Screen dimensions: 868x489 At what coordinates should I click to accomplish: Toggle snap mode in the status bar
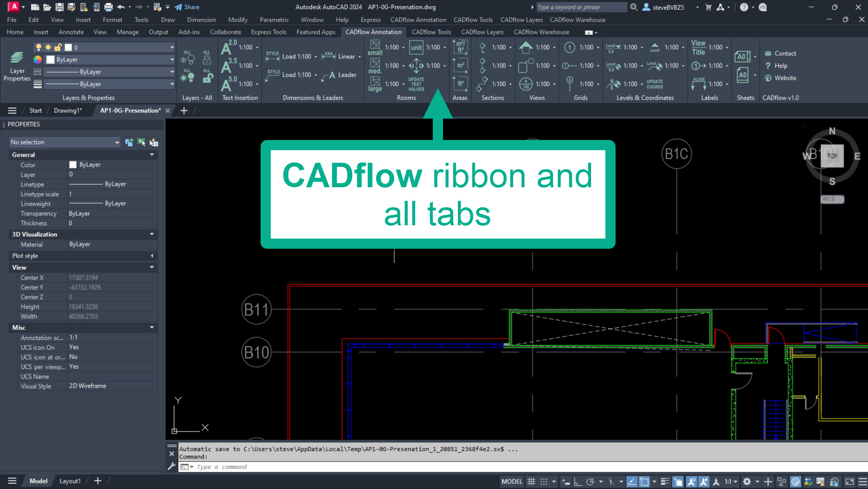[x=544, y=482]
